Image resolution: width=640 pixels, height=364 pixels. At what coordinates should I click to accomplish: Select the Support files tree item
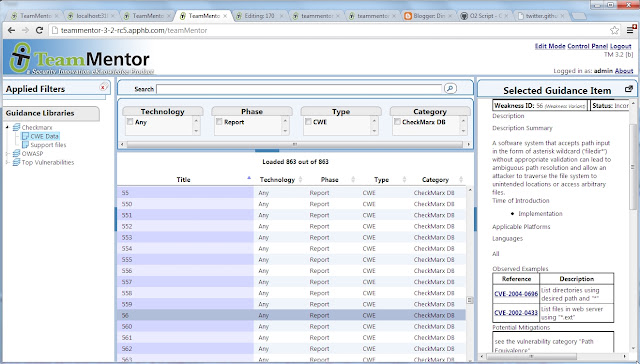[x=48, y=145]
